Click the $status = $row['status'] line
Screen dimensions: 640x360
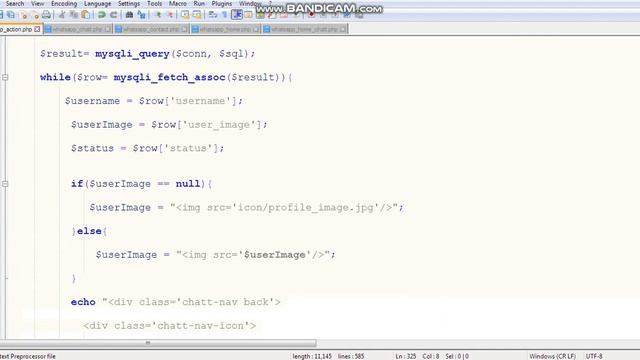click(147, 148)
